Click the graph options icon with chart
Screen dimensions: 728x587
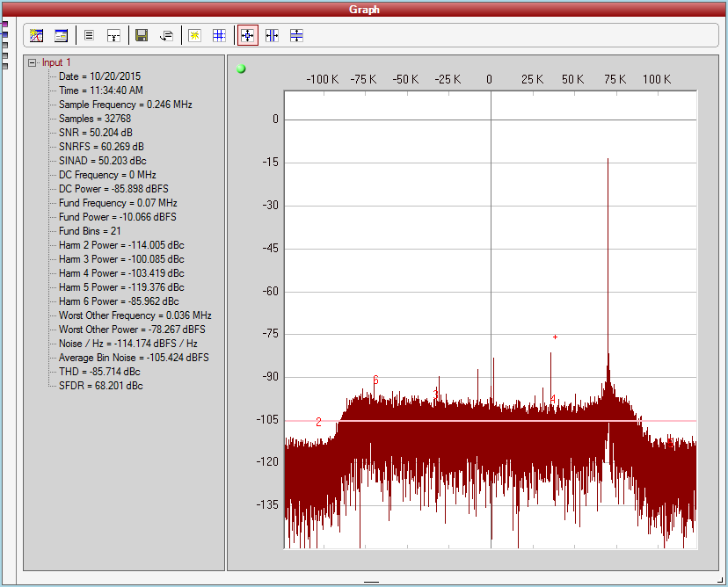point(37,35)
